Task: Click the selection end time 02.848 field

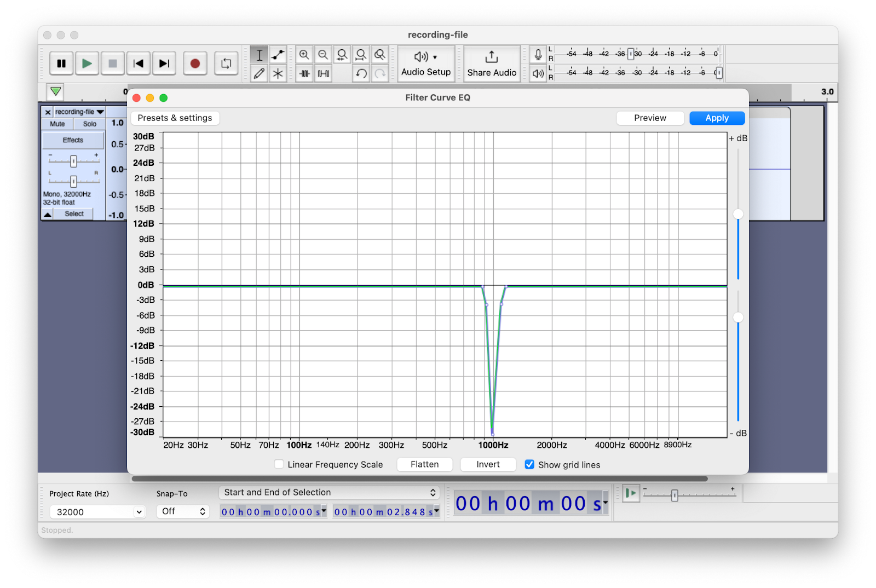Action: click(383, 512)
